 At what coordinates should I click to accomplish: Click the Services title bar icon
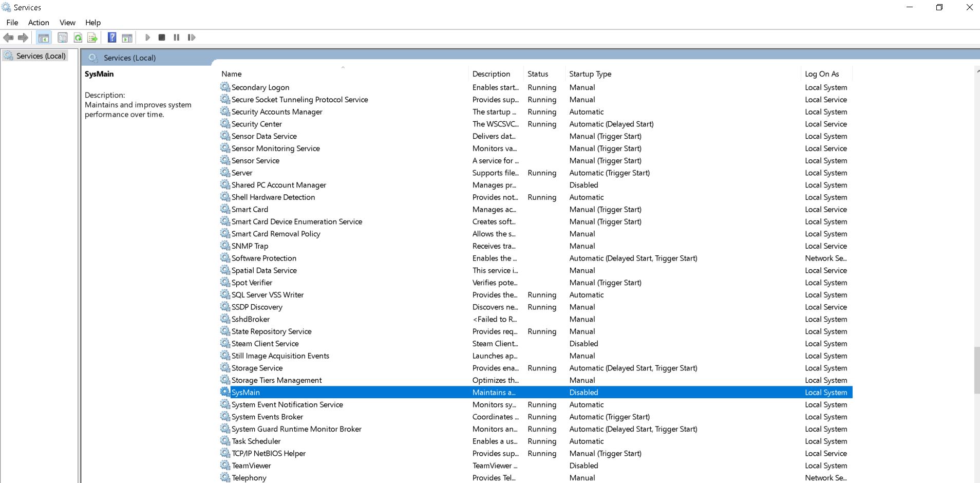6,7
